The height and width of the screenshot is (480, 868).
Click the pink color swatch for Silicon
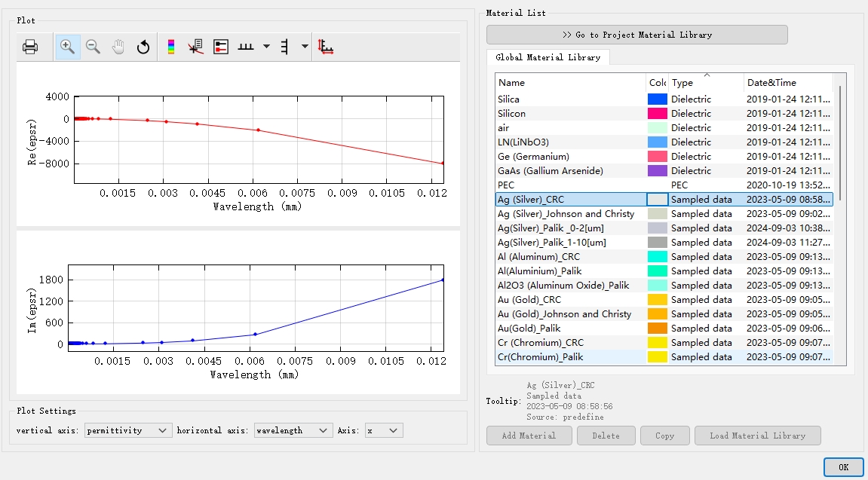658,113
